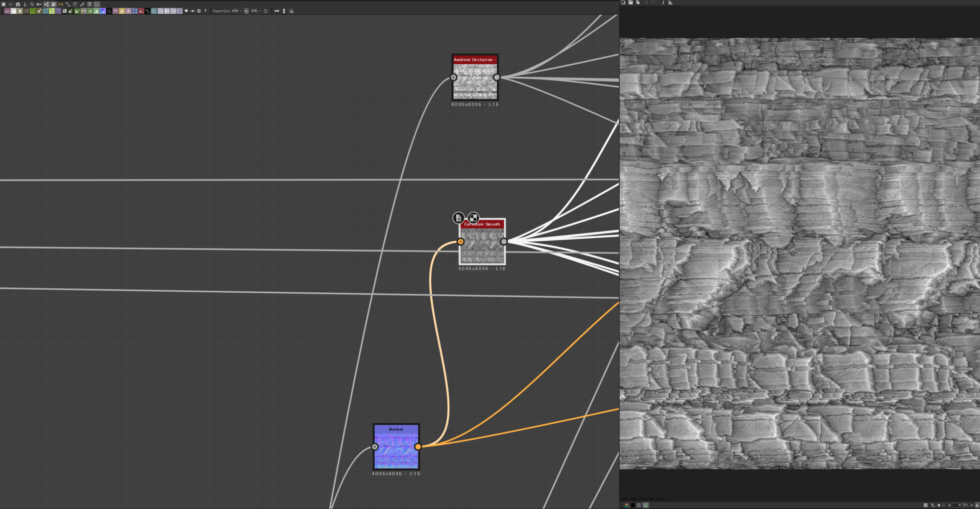Screen dimensions: 980x509
Task: Expand the channel display dropdown in 2D view
Action: click(627, 505)
